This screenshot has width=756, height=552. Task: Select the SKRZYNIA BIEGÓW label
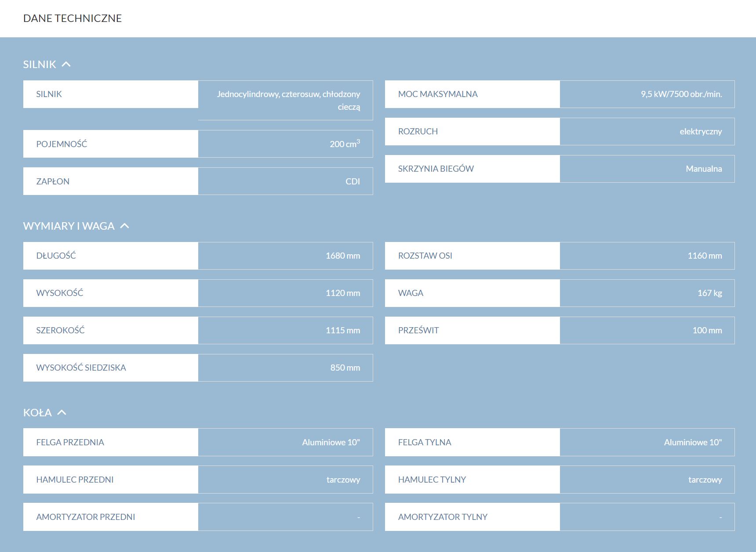pos(472,169)
